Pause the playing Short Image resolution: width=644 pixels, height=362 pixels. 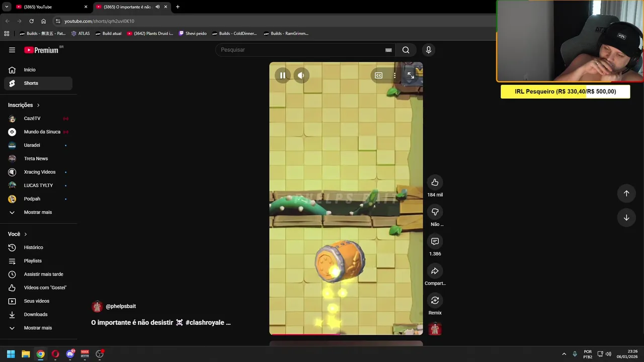click(283, 75)
